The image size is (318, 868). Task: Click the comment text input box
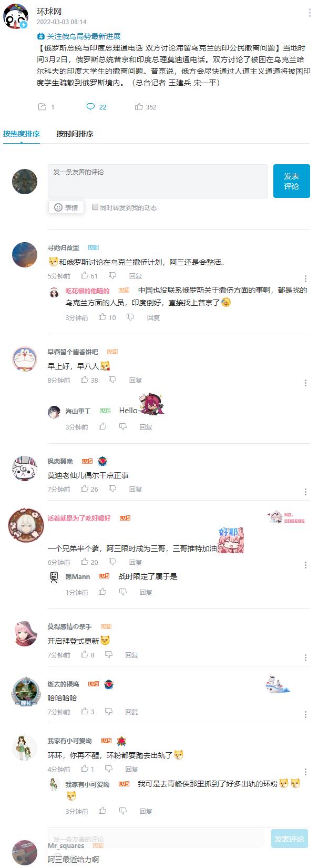[158, 181]
